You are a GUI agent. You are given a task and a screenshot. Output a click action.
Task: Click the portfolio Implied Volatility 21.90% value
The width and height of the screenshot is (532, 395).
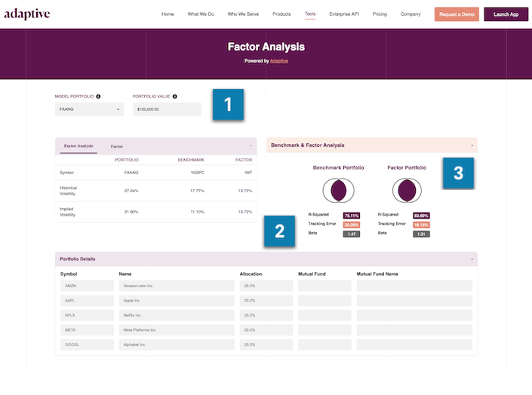click(x=131, y=212)
